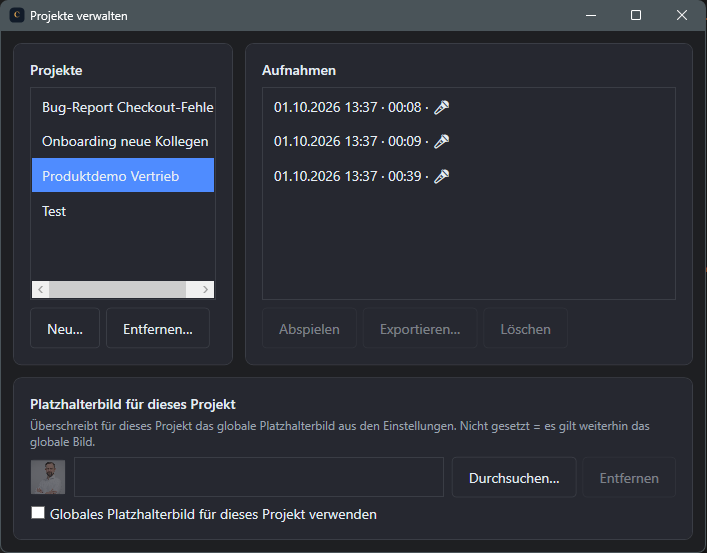Image resolution: width=707 pixels, height=553 pixels.
Task: Click the project list scrollbar's left arrow
Action: coord(41,290)
